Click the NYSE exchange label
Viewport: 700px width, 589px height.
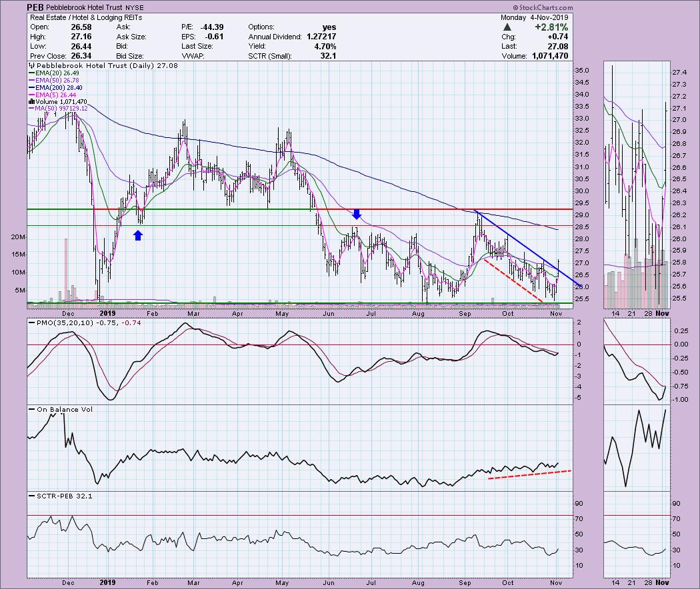(135, 7)
